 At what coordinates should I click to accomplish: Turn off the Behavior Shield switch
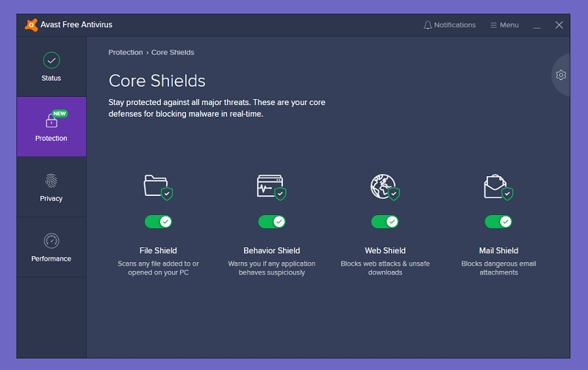pyautogui.click(x=271, y=222)
